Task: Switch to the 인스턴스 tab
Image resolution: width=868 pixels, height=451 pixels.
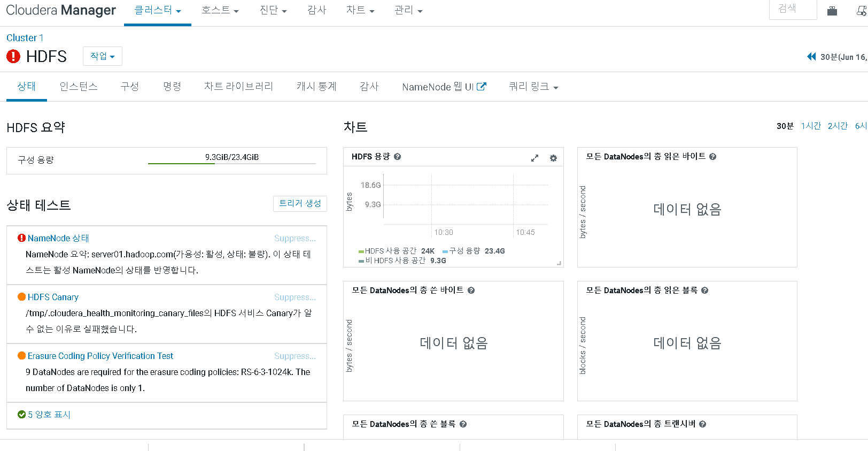Action: (x=79, y=87)
